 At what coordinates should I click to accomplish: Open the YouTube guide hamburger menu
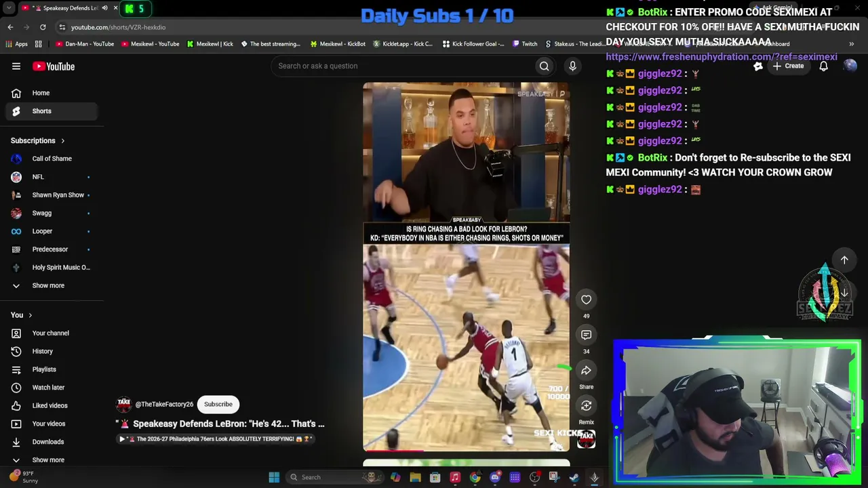click(16, 66)
